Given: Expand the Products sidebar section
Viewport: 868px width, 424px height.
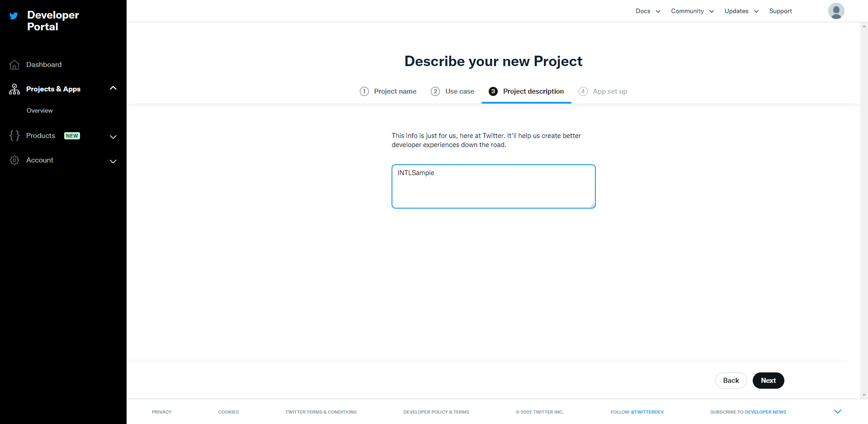Looking at the screenshot, I should pyautogui.click(x=113, y=137).
